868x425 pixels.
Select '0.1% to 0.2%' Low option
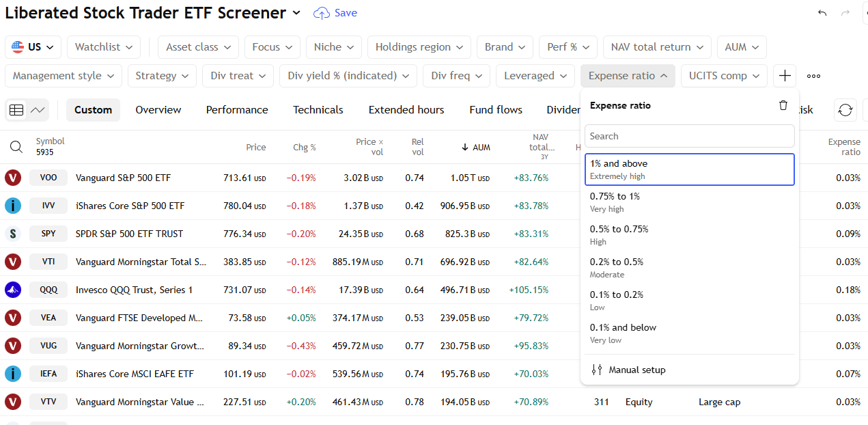click(x=690, y=301)
